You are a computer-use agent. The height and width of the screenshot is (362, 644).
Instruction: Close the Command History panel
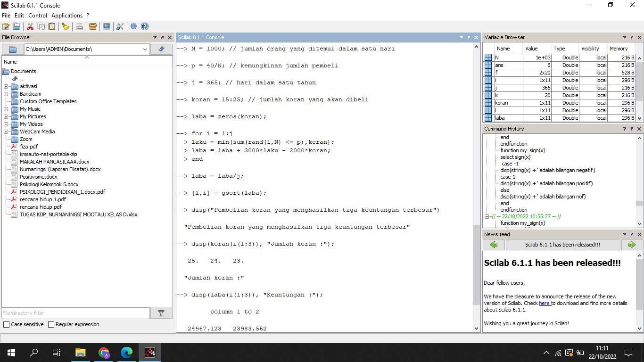[x=639, y=129]
